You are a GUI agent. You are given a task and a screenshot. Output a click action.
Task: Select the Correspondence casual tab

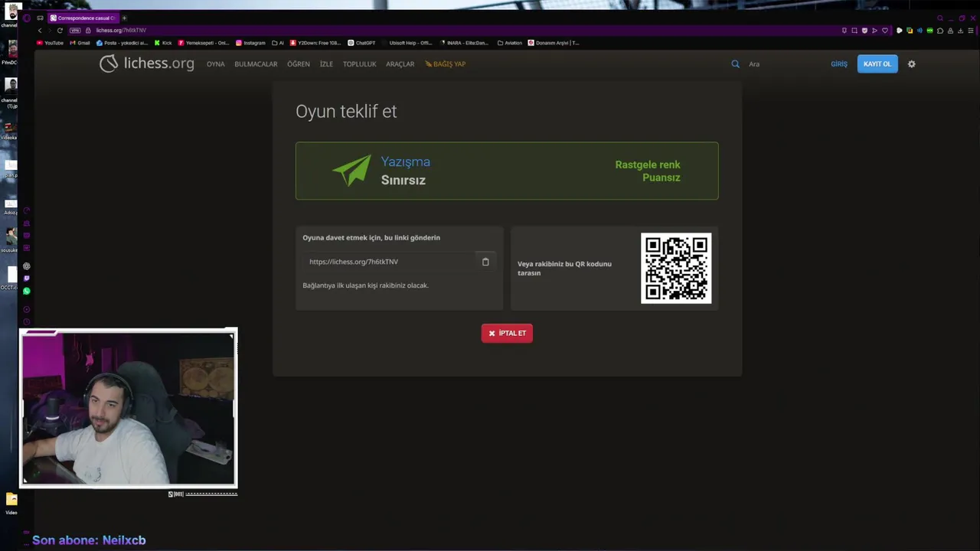point(83,18)
